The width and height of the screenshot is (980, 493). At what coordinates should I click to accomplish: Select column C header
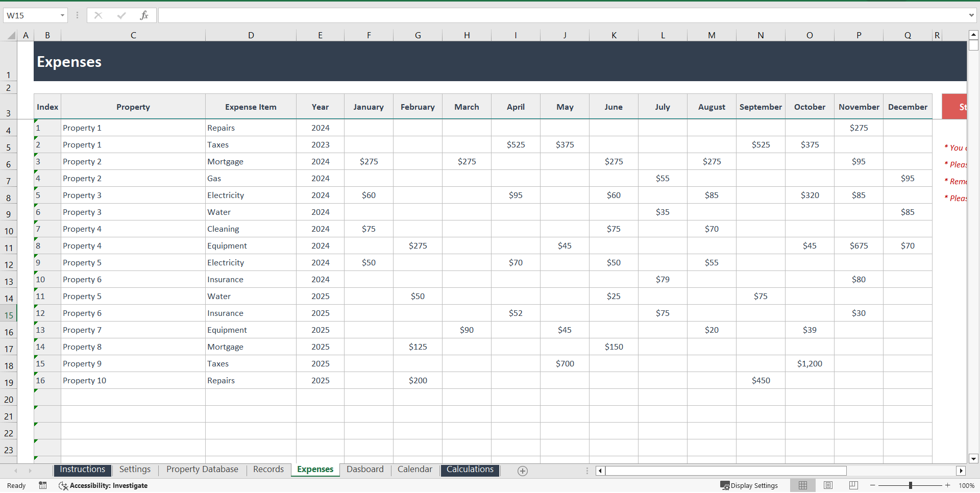click(x=133, y=35)
